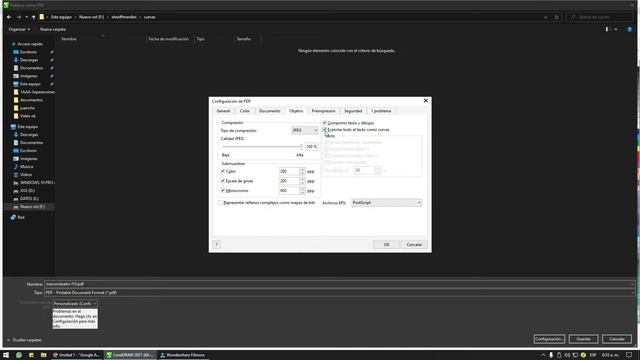Screen dimensions: 640x360
Task: Click the Configuración button in save dialog
Action: click(x=549, y=339)
